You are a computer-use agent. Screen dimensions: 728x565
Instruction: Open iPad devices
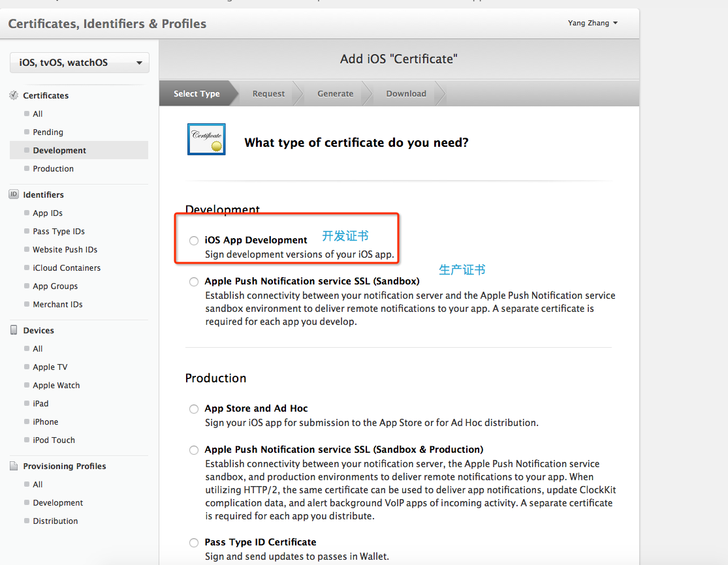click(40, 404)
